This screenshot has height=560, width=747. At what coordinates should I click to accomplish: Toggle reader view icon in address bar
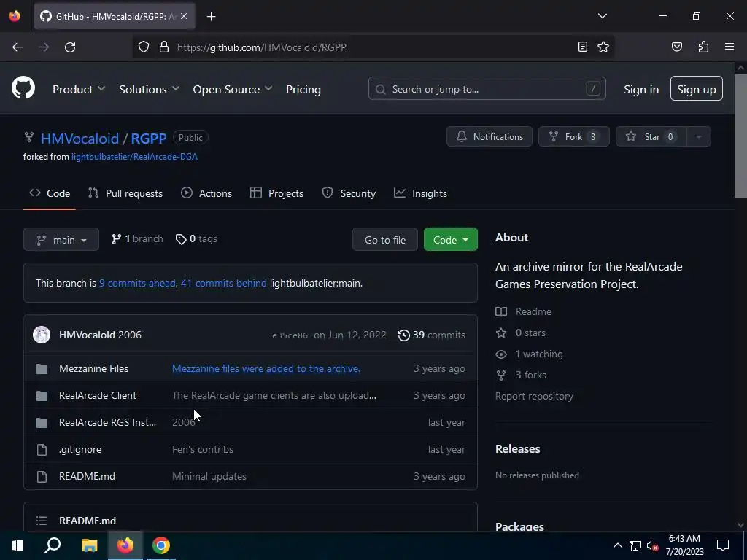pos(583,47)
